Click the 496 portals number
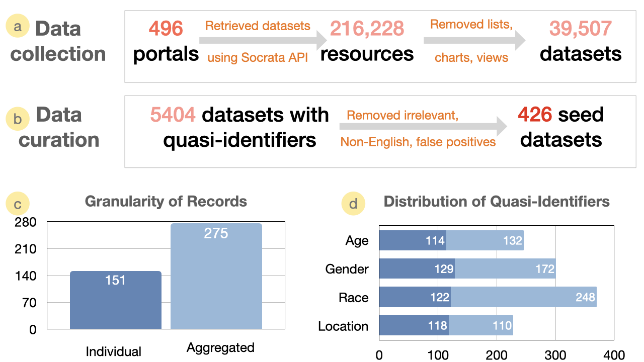 166,29
